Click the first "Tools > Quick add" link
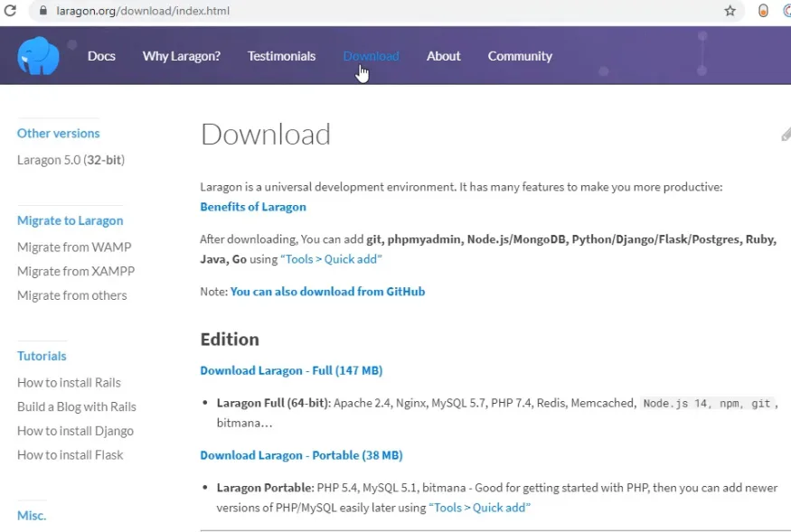The image size is (791, 532). 331,259
